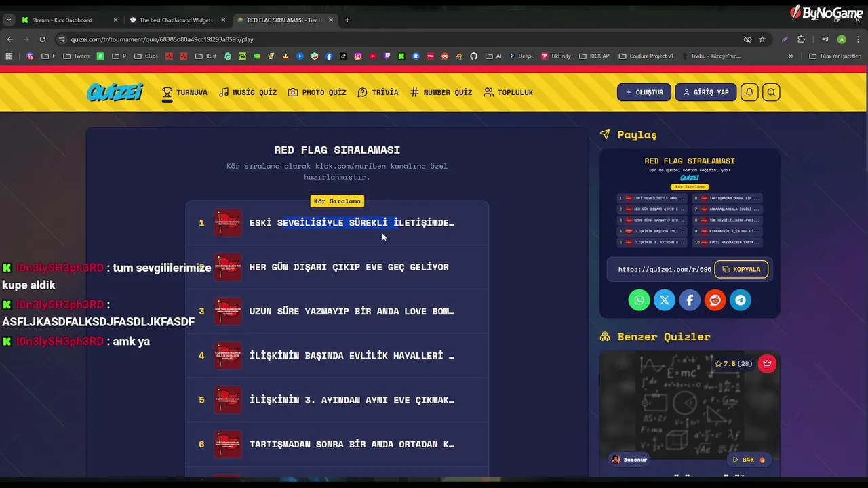Open the Instagram bookmark icon
Image resolution: width=868 pixels, height=488 pixels.
click(358, 56)
